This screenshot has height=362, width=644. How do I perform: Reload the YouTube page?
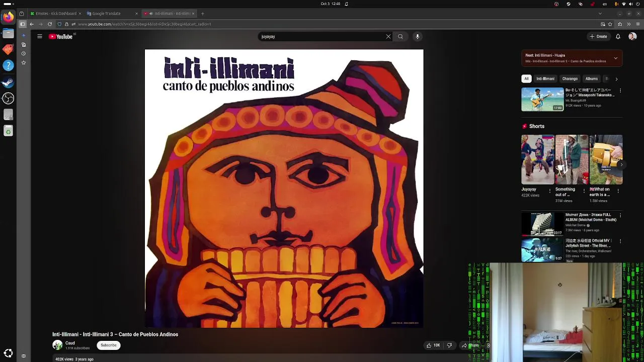click(x=50, y=24)
